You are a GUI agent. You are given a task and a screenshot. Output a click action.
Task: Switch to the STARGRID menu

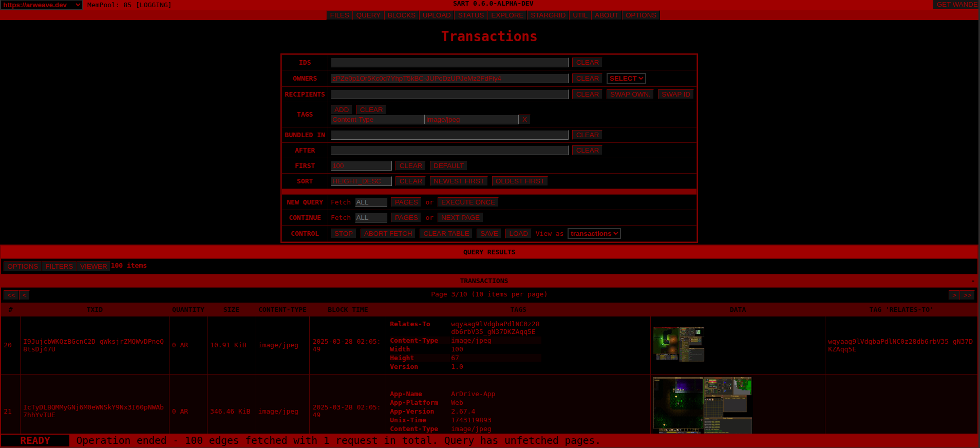[x=548, y=15]
